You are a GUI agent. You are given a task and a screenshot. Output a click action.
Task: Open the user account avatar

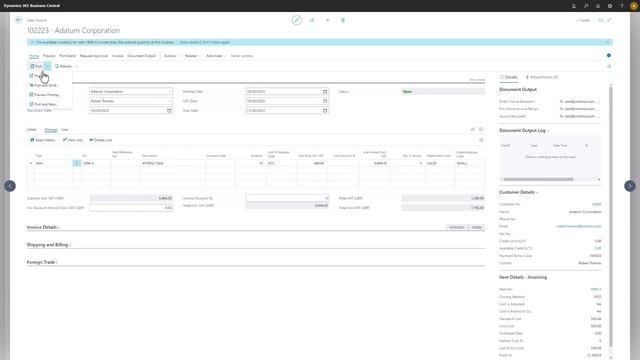(x=633, y=6)
